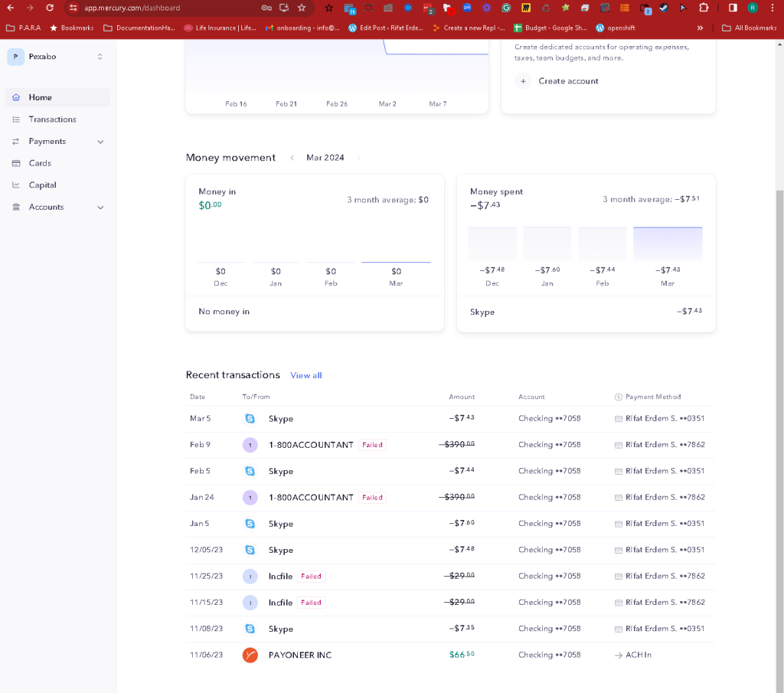Open View all recent transactions
The height and width of the screenshot is (693, 784).
click(306, 375)
